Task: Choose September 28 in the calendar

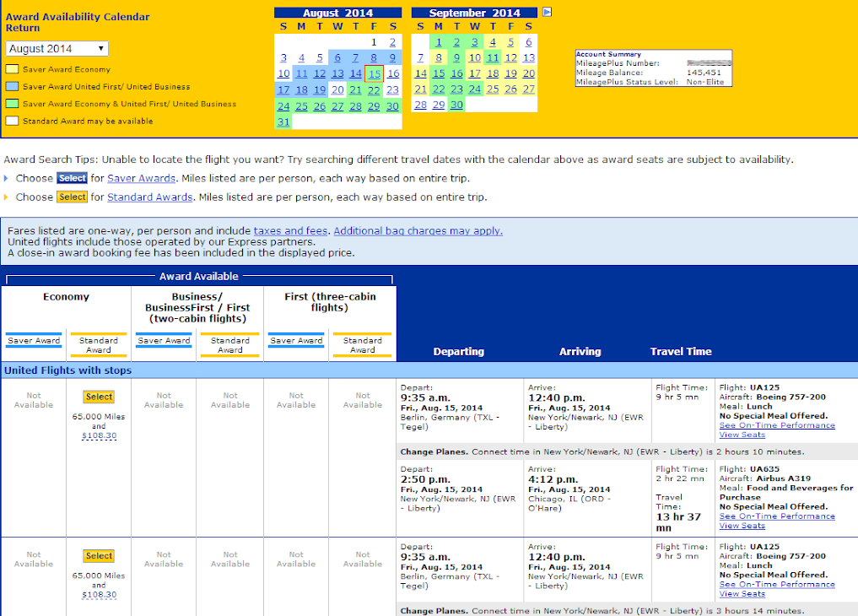Action: pyautogui.click(x=420, y=105)
